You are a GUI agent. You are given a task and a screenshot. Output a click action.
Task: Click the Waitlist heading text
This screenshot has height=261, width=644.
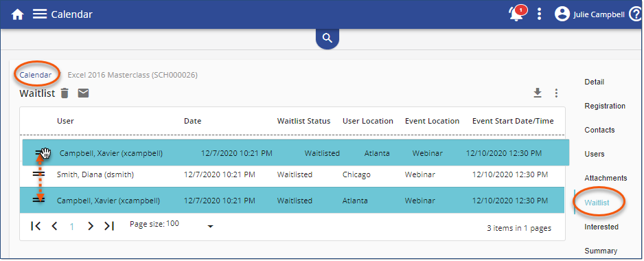click(x=37, y=93)
